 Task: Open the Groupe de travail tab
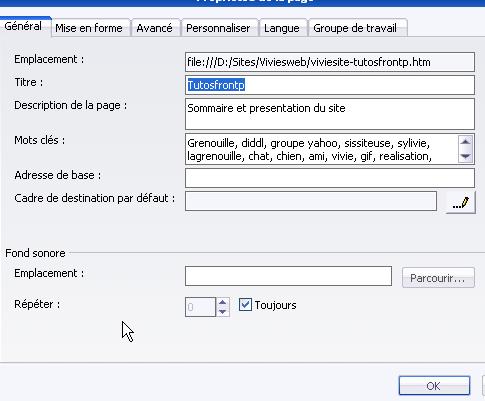[355, 28]
